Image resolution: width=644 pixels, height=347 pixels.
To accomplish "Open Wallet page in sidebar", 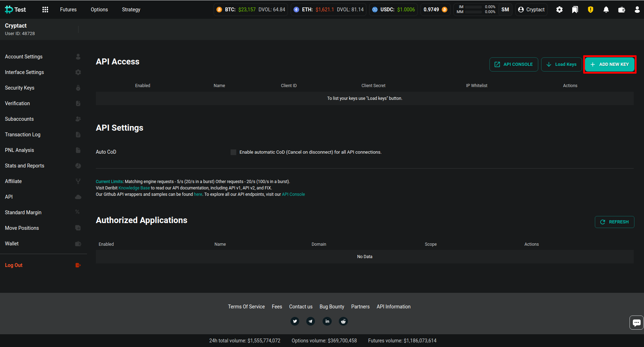I will pyautogui.click(x=12, y=244).
